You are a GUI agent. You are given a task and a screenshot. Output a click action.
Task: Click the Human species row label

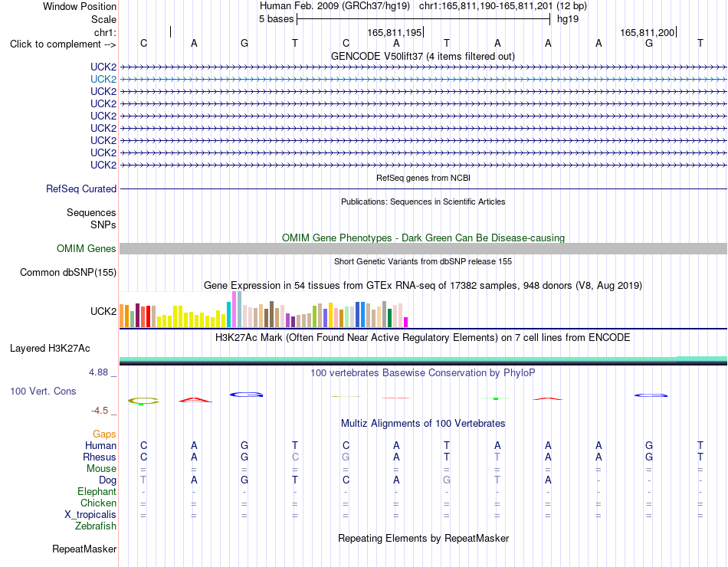click(100, 446)
